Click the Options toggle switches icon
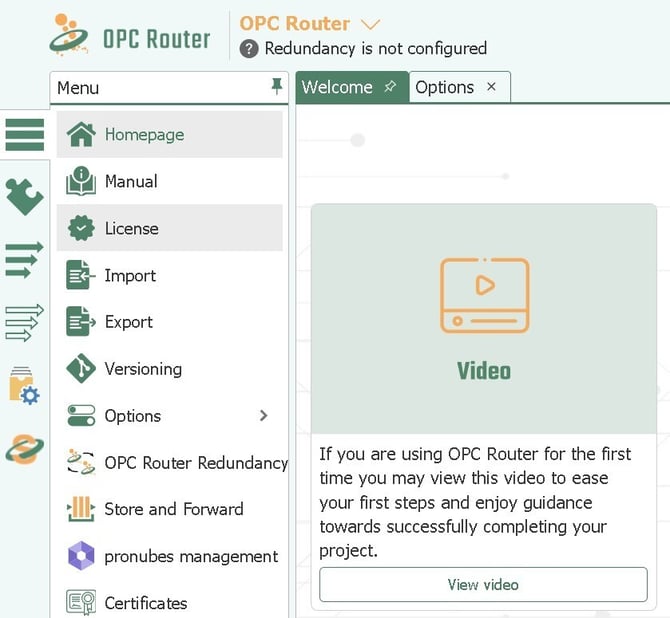Screen dimensions: 670x618 click(x=81, y=415)
